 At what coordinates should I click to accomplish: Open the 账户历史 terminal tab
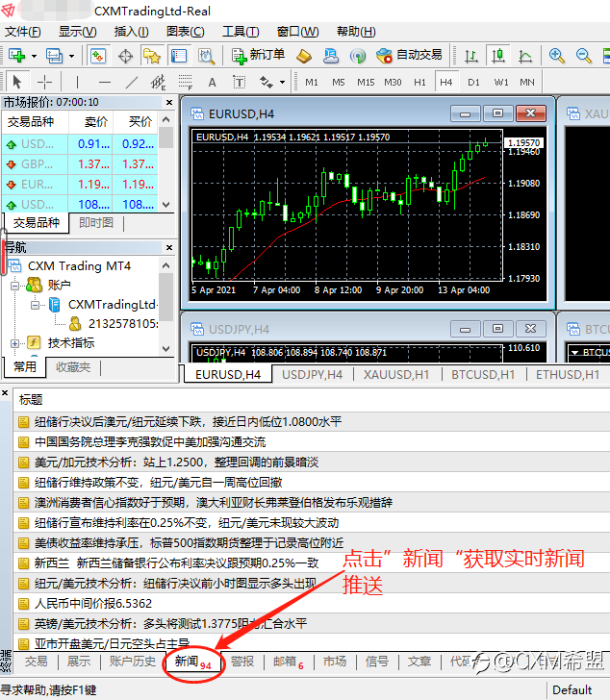tap(133, 662)
